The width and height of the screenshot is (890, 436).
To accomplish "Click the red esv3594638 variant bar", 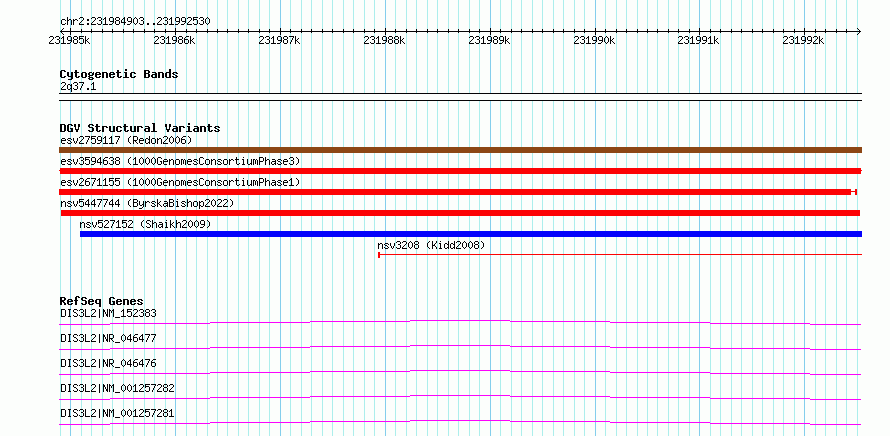I will (x=460, y=171).
